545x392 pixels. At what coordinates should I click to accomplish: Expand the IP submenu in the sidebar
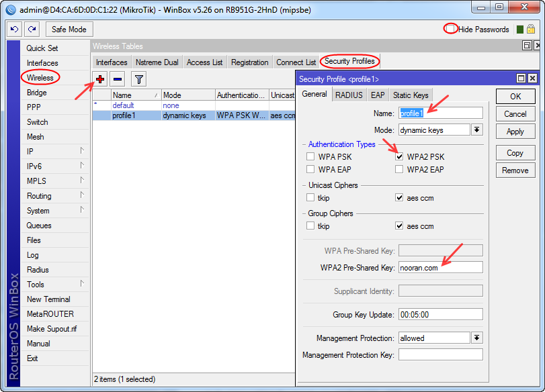pos(82,150)
